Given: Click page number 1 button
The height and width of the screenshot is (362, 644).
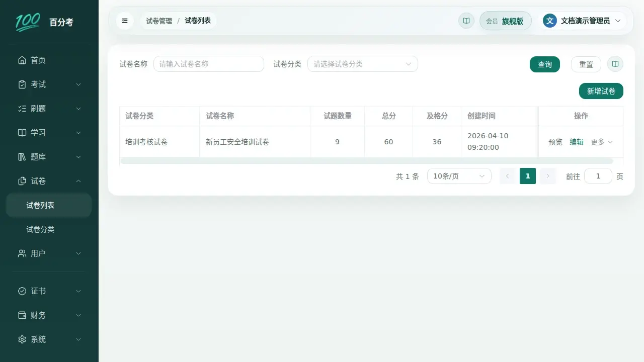Looking at the screenshot, I should (528, 176).
